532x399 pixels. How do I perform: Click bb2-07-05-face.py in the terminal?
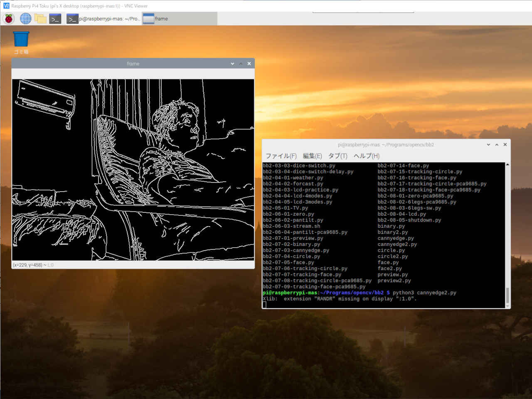pos(288,263)
